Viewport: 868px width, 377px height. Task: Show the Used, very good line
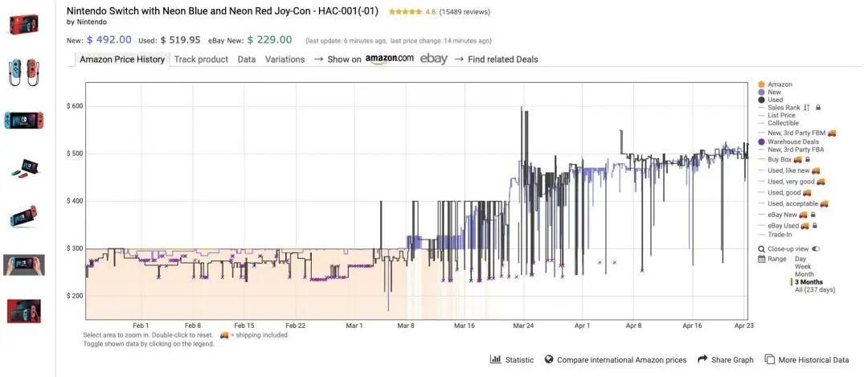[x=792, y=182]
